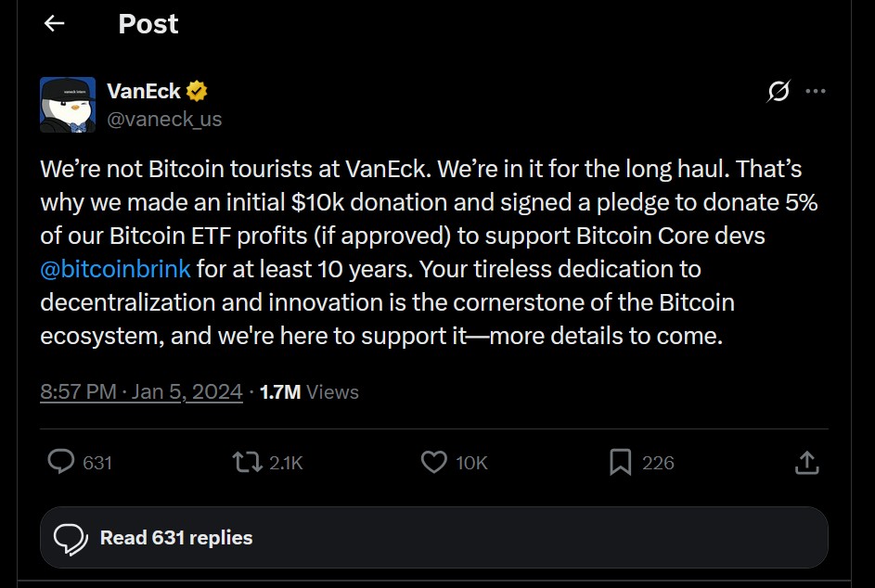Click the 2.1K repost count
Screen dimensions: 875x588
[x=286, y=462]
